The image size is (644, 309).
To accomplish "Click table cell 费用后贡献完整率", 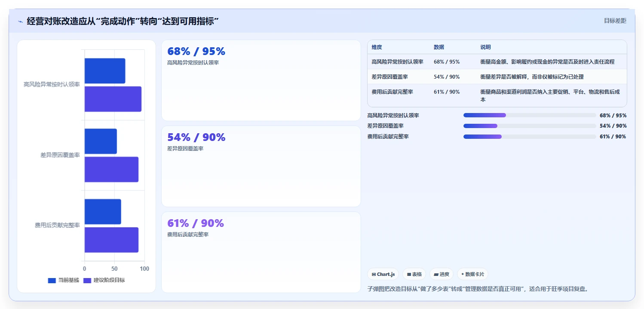I will click(393, 92).
